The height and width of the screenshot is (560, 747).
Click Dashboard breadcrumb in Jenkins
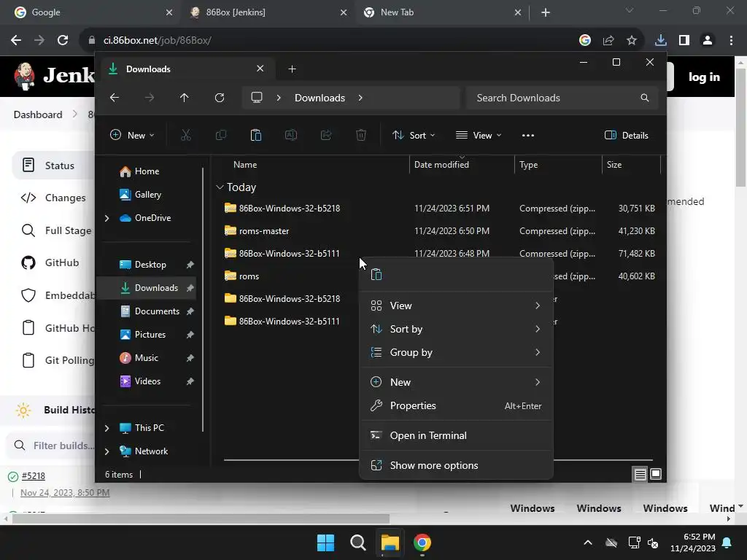coord(38,114)
